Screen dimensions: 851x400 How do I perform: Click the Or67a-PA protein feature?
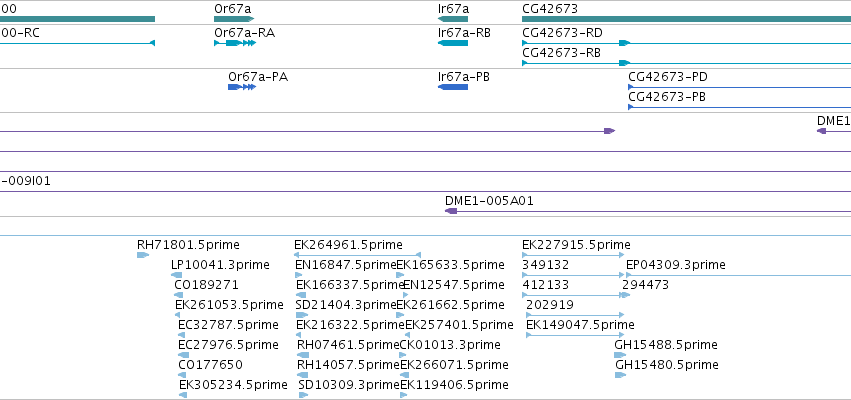(242, 87)
